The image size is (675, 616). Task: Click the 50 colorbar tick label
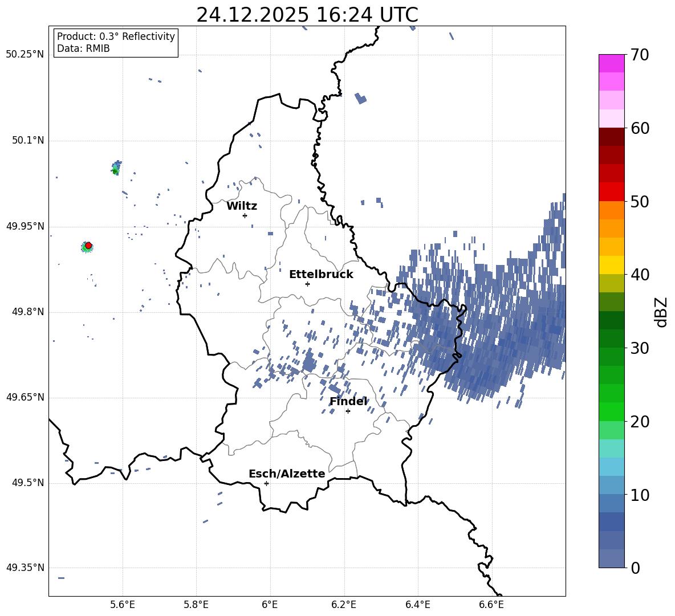(x=640, y=202)
